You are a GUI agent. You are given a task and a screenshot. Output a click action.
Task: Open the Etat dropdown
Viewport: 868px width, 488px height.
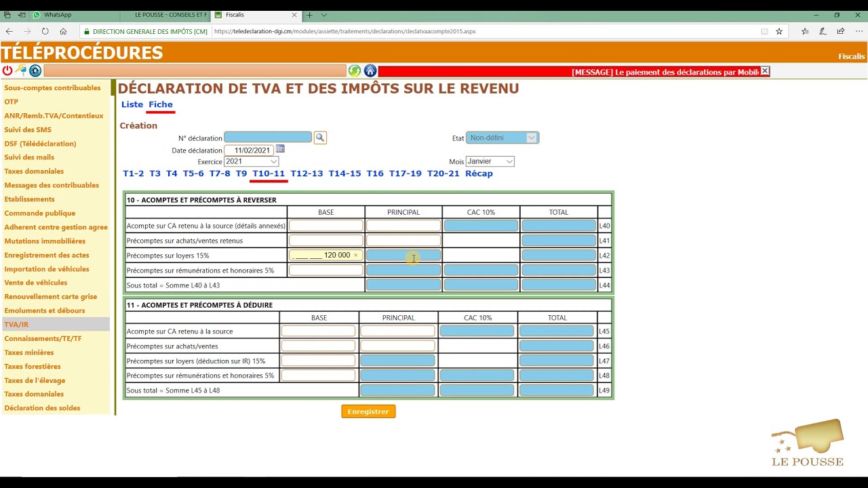(502, 138)
